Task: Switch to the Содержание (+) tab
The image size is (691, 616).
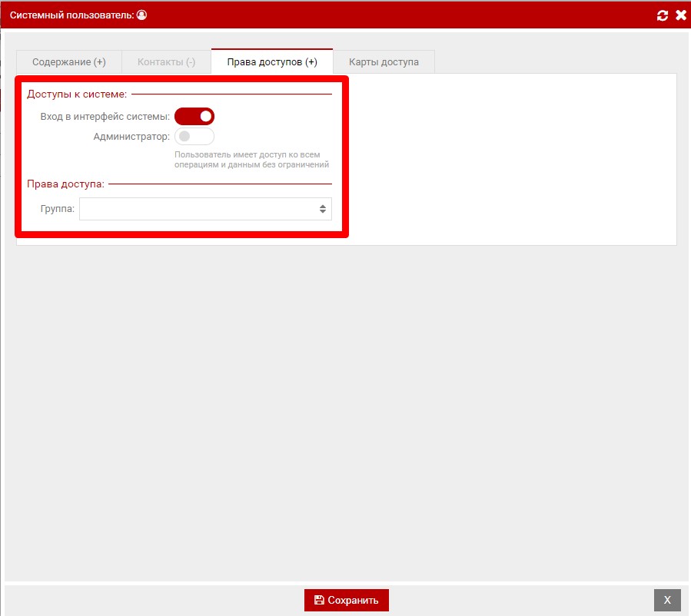Action: tap(69, 61)
